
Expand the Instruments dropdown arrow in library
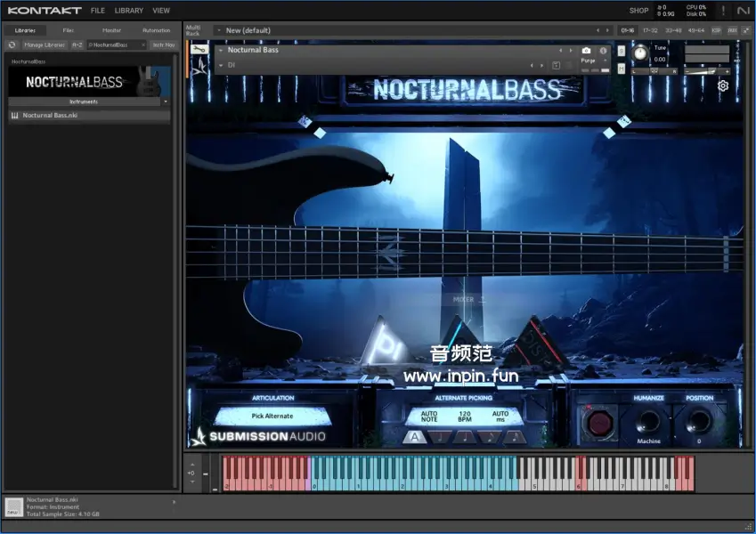pos(166,101)
